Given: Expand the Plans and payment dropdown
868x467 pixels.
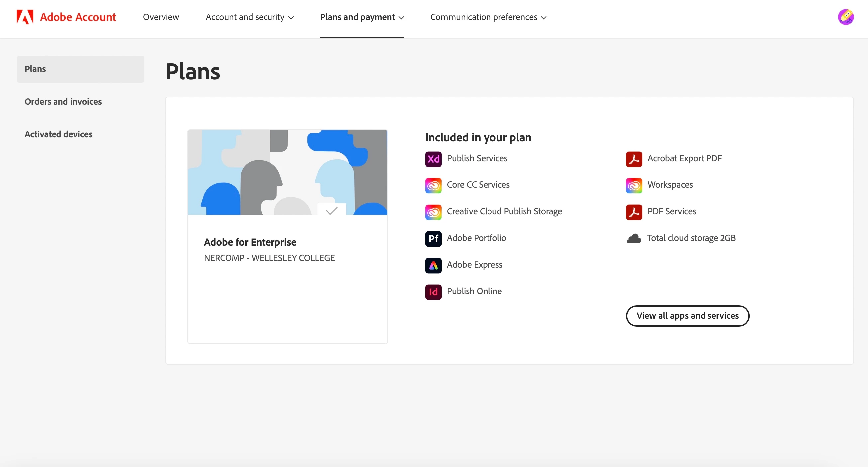Looking at the screenshot, I should 362,17.
